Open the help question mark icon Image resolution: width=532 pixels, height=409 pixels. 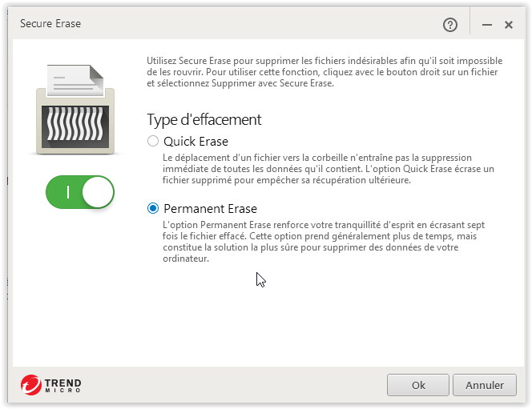pyautogui.click(x=450, y=25)
